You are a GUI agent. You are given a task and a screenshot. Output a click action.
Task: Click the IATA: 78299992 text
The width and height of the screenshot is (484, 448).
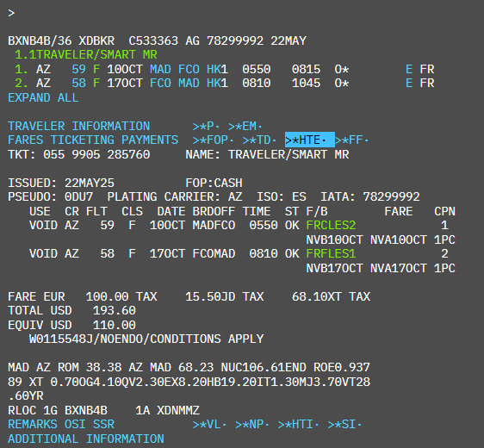[370, 197]
